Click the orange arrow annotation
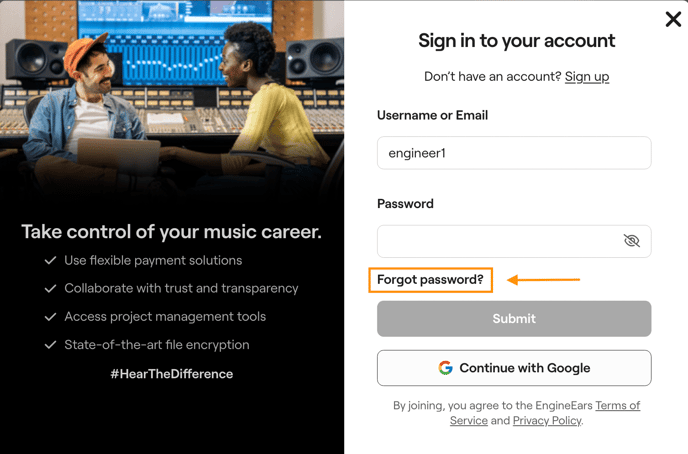 tap(543, 280)
